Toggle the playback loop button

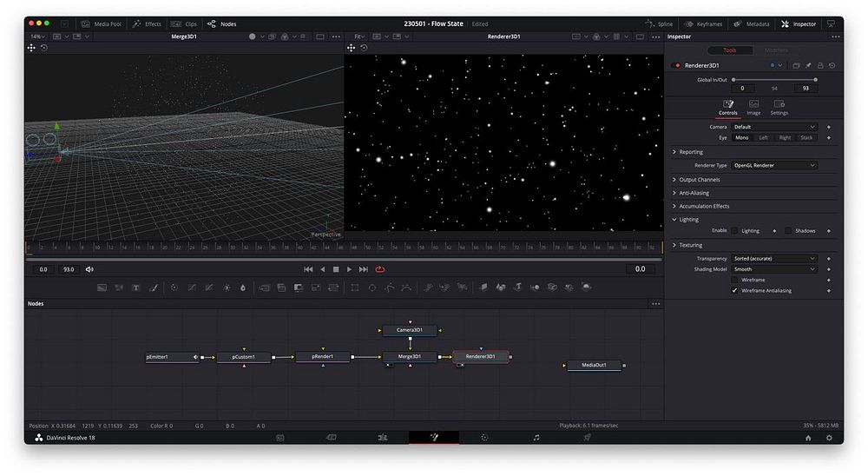(380, 269)
